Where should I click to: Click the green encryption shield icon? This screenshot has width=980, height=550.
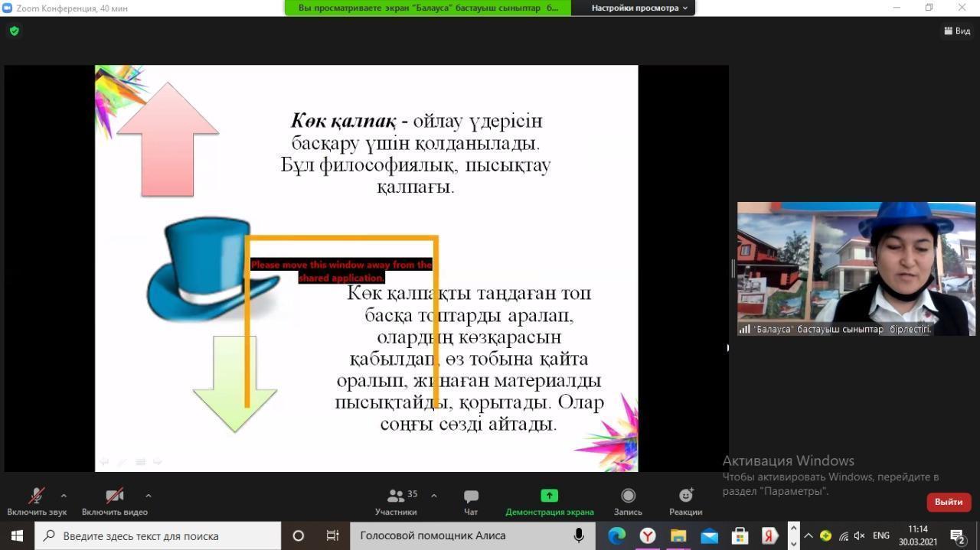tap(14, 31)
